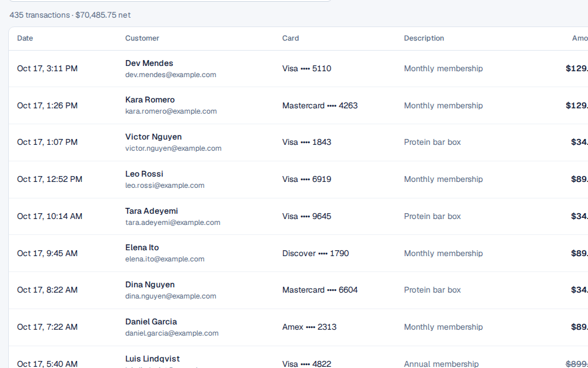Image resolution: width=588 pixels, height=368 pixels.
Task: Click card Visa 6919
Action: click(307, 179)
